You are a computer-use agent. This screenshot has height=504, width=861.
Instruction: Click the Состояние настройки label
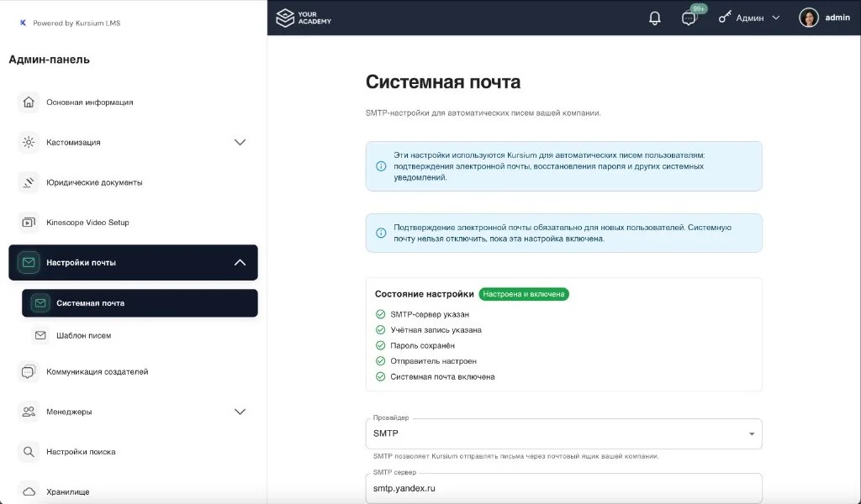click(x=424, y=294)
